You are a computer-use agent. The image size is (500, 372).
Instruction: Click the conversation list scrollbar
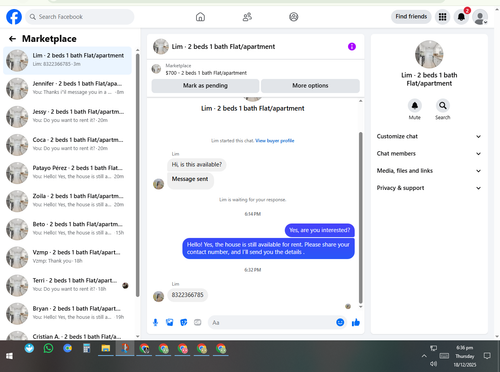point(137,174)
